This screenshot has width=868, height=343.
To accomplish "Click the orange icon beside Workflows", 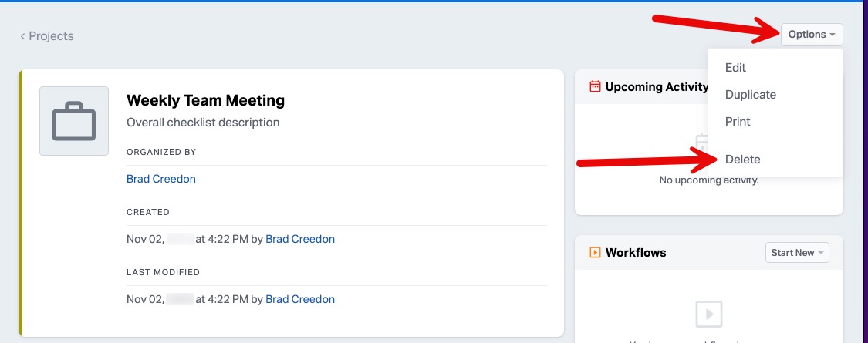I will [595, 252].
